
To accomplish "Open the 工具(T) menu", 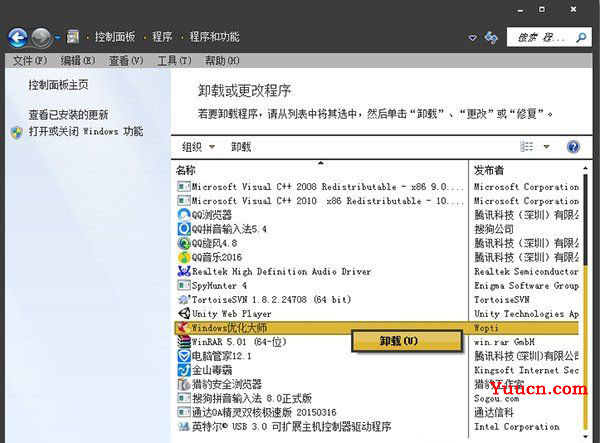I will tap(174, 60).
